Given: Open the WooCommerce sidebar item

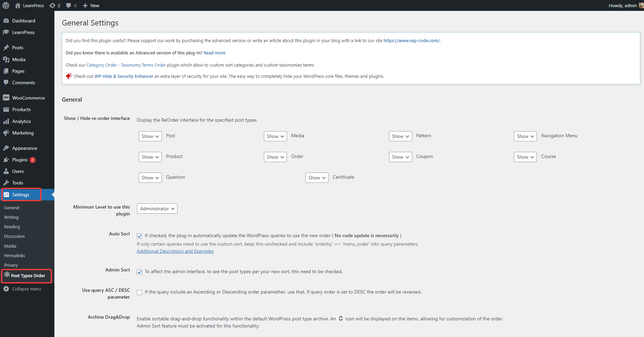Looking at the screenshot, I should pyautogui.click(x=28, y=98).
